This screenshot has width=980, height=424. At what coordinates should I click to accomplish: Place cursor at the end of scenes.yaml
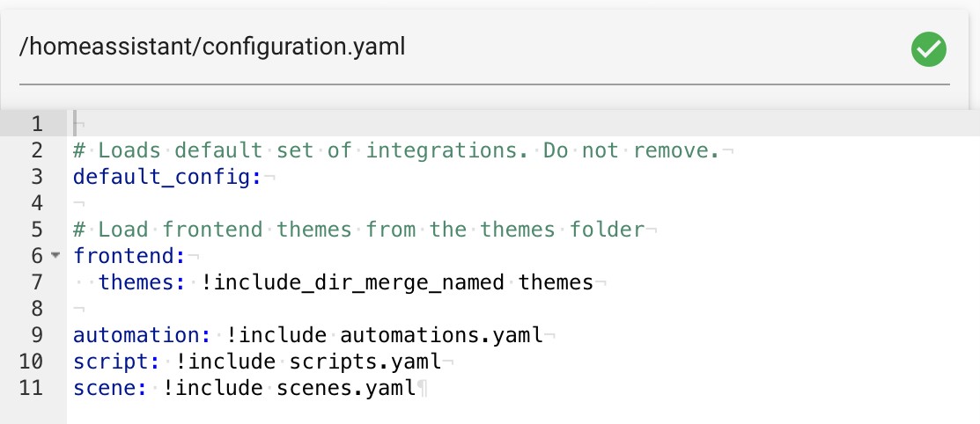[416, 388]
